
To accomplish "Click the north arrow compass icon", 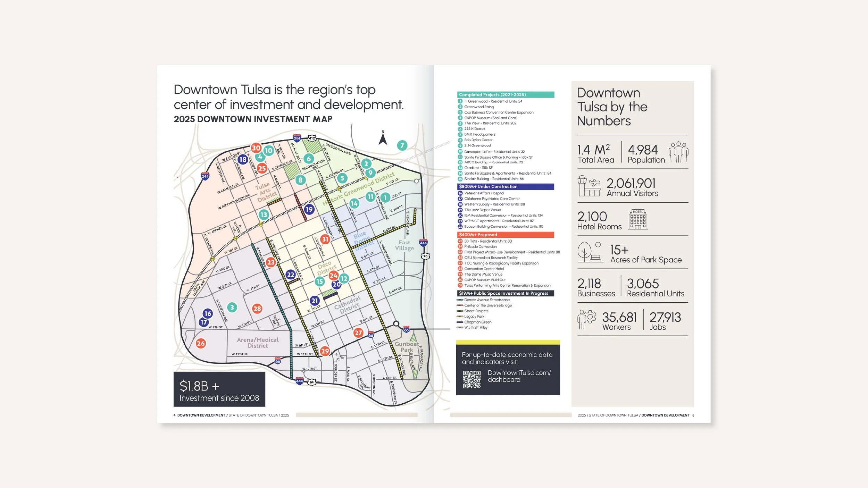I will click(x=383, y=138).
